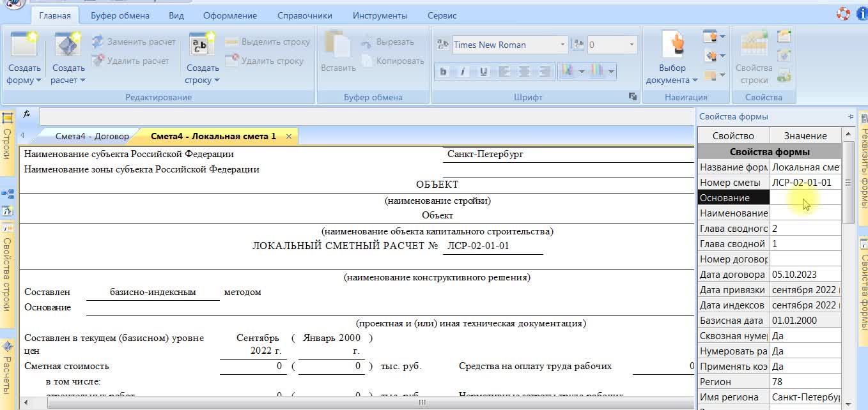Click Удалить строку in the ribbon
Screen dimensions: 868x410
[x=265, y=61]
